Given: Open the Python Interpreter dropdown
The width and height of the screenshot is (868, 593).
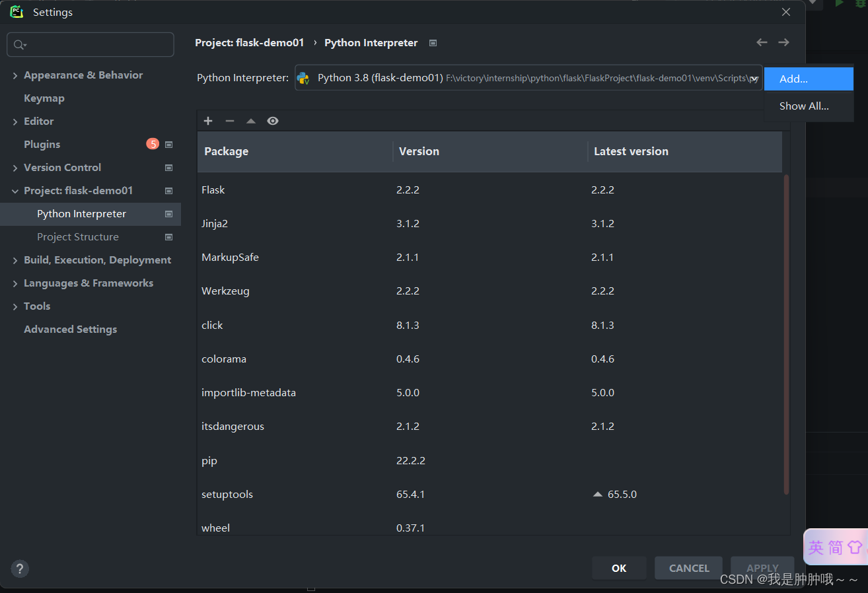Looking at the screenshot, I should pyautogui.click(x=528, y=78).
